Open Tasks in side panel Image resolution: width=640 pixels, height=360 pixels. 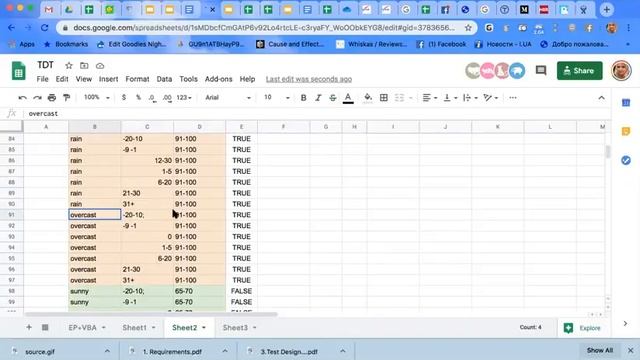pos(626,160)
